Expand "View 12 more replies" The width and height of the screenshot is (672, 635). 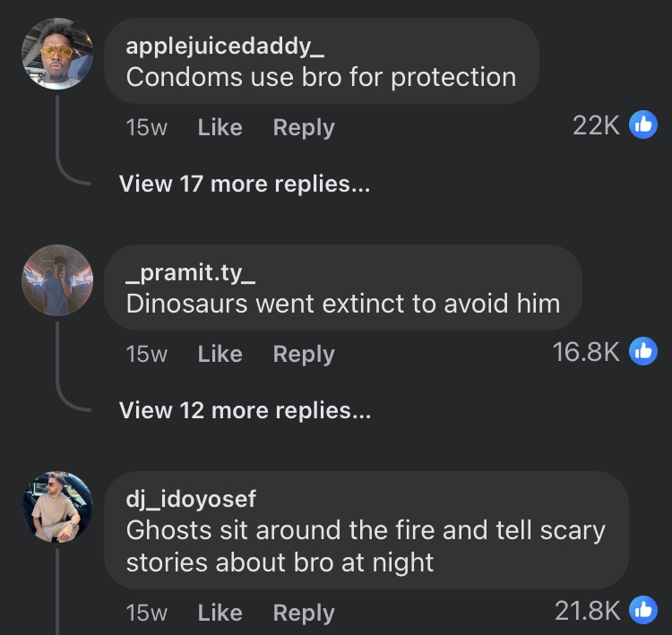[244, 410]
